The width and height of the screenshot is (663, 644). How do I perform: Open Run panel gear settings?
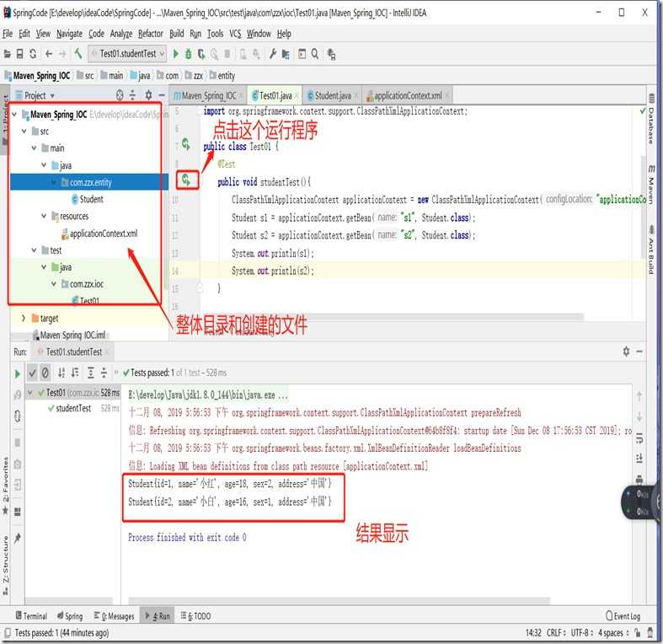pyautogui.click(x=626, y=352)
